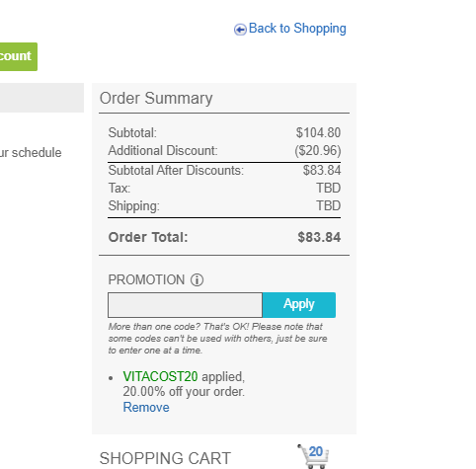The width and height of the screenshot is (476, 469).
Task: Click the Additional Discount amount ($20.96)
Action: pos(318,151)
